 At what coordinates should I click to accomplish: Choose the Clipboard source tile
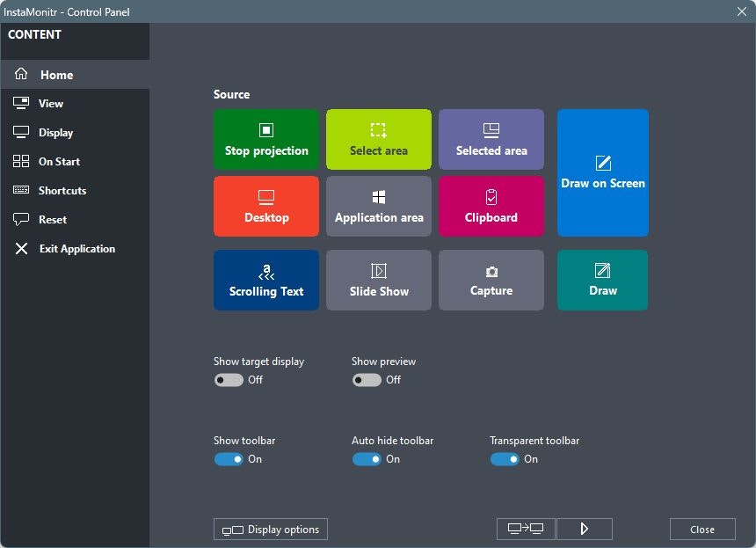click(491, 207)
